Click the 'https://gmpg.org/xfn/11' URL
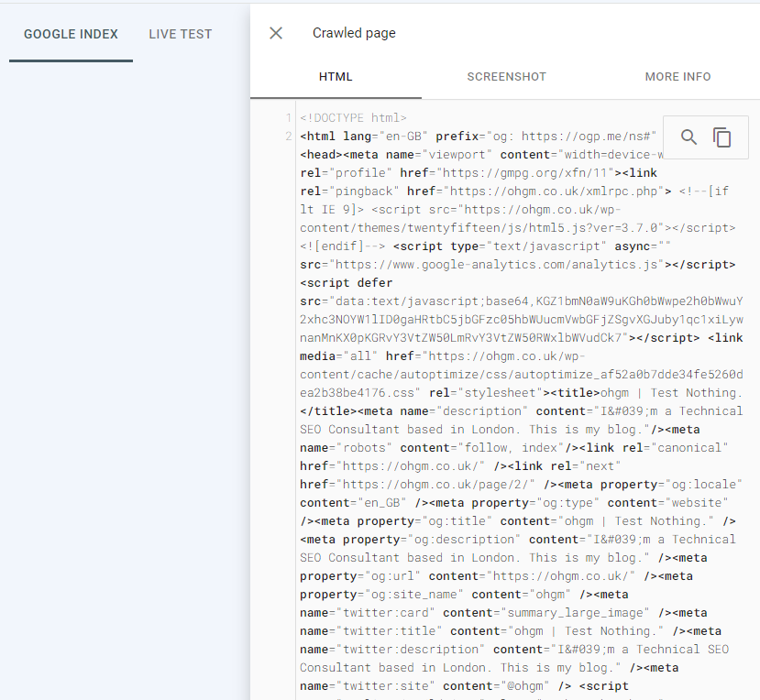The height and width of the screenshot is (700, 760). [x=525, y=173]
